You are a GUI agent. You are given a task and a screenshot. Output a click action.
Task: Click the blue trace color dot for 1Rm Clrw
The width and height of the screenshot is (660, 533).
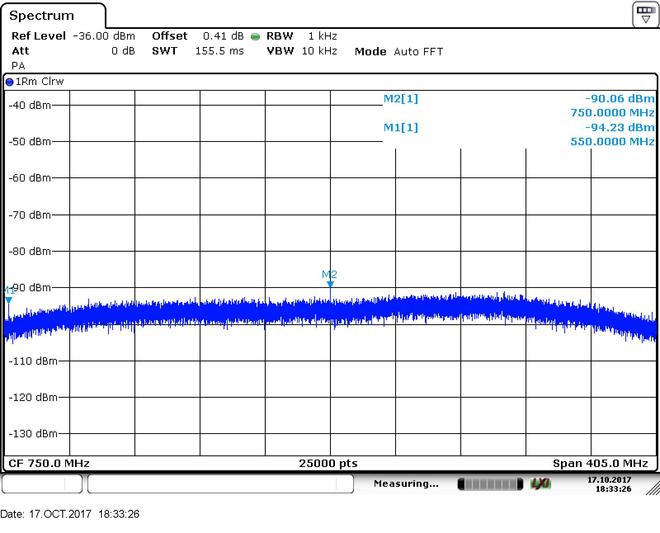pyautogui.click(x=9, y=82)
